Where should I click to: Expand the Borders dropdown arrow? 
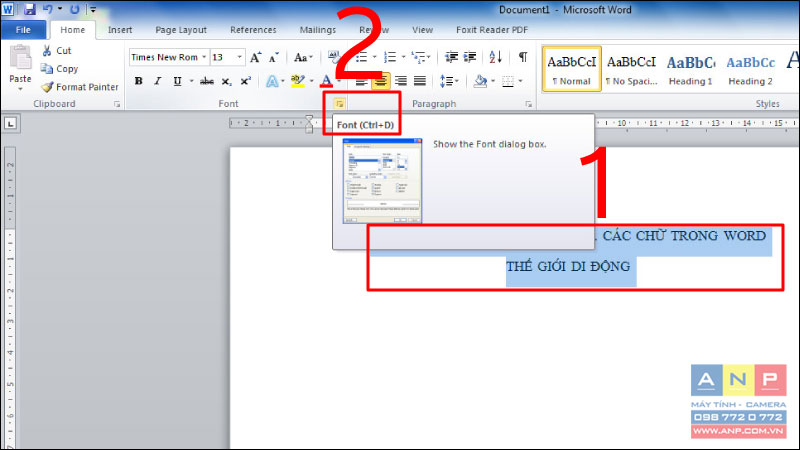[x=520, y=81]
